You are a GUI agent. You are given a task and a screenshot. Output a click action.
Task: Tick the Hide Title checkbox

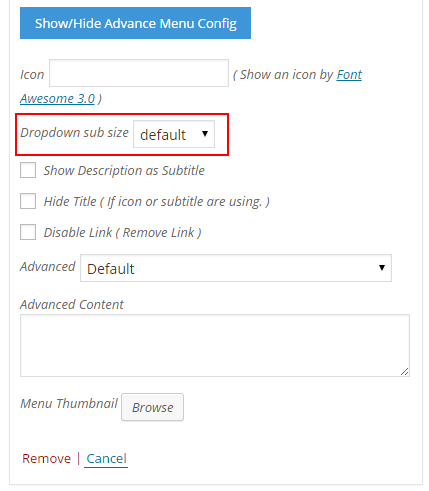(28, 201)
